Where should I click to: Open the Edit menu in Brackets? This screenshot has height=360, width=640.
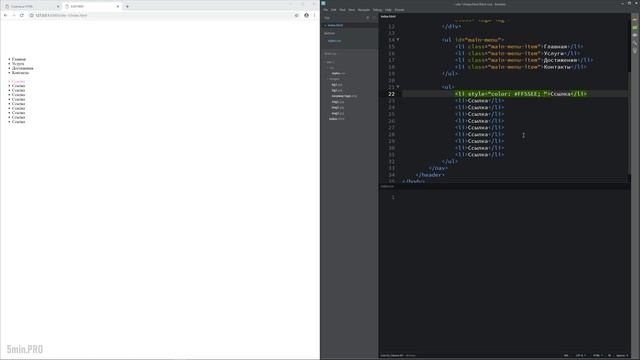[x=333, y=10]
